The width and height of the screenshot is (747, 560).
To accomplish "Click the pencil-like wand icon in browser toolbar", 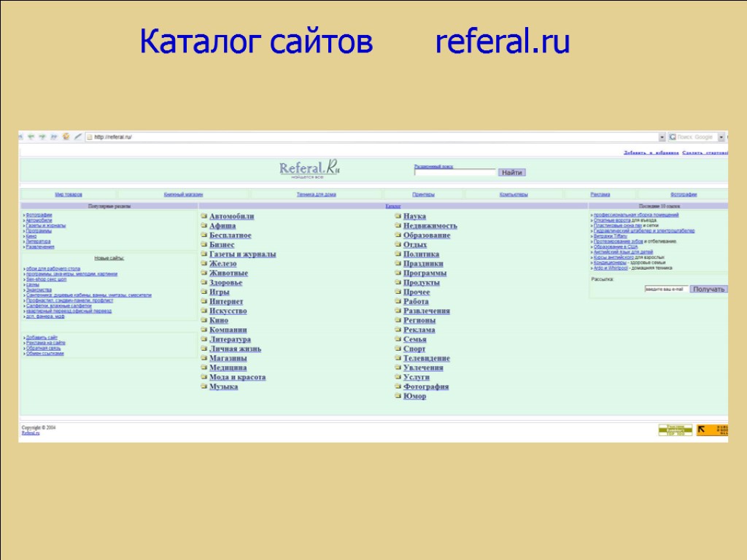I will click(x=77, y=136).
